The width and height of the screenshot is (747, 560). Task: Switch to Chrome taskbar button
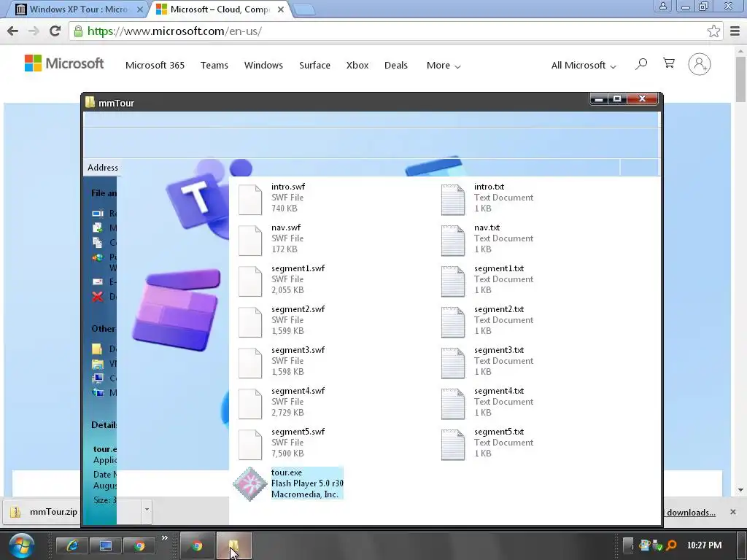(x=197, y=545)
